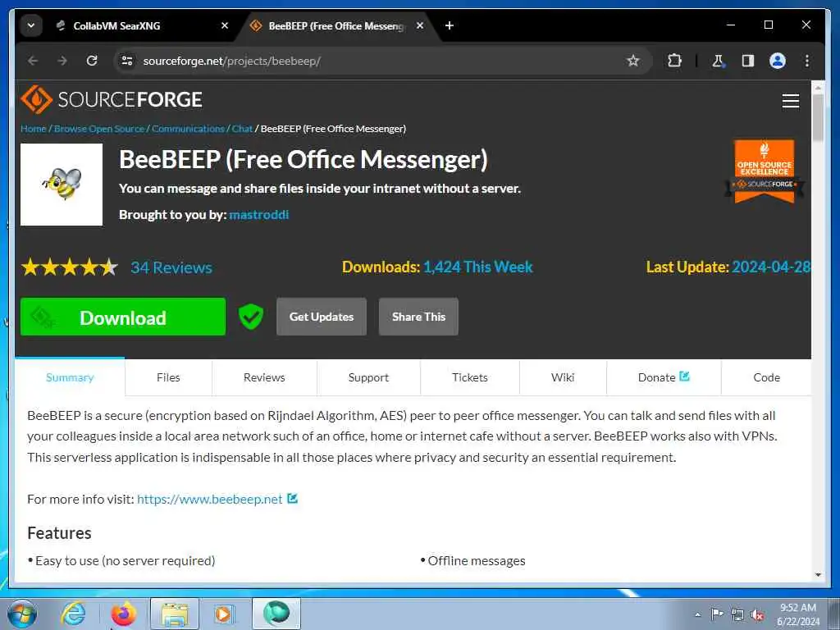The width and height of the screenshot is (840, 630).
Task: Reload the SourceForge page
Action: point(92,61)
